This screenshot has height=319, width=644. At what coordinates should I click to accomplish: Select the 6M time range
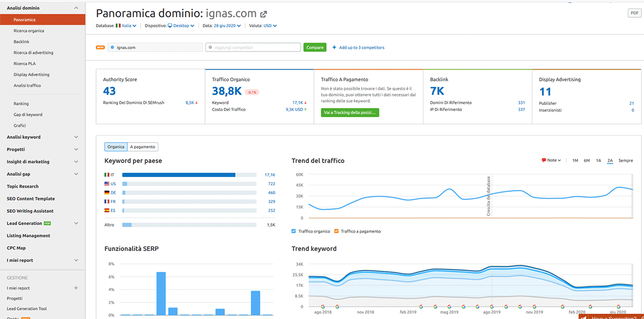(x=587, y=160)
